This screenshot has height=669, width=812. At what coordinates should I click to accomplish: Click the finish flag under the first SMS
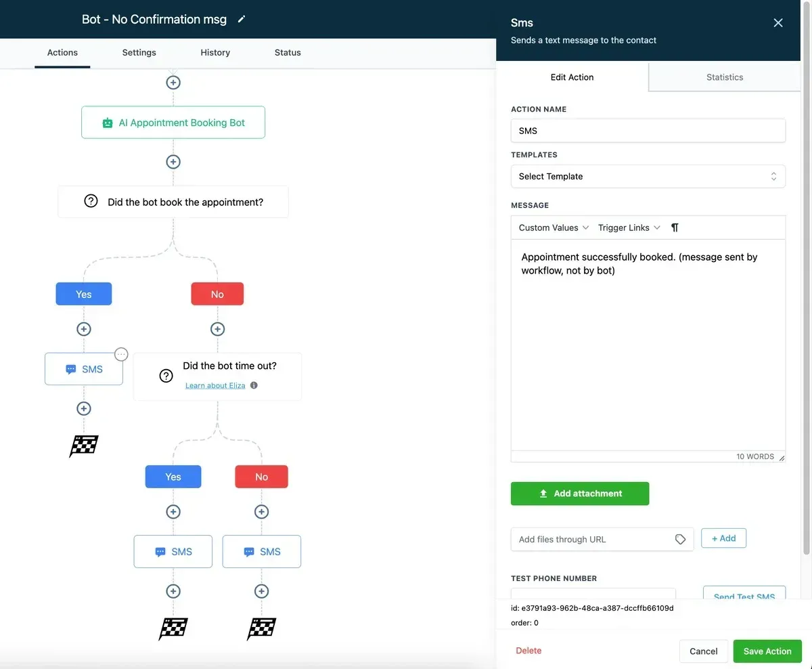pos(84,446)
